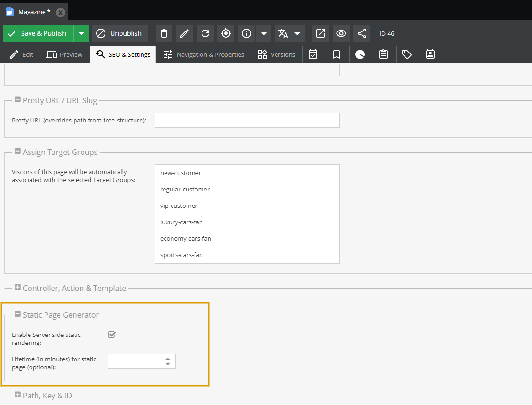Open the Notes & Events clipboard panel
The image size is (532, 405).
click(383, 54)
